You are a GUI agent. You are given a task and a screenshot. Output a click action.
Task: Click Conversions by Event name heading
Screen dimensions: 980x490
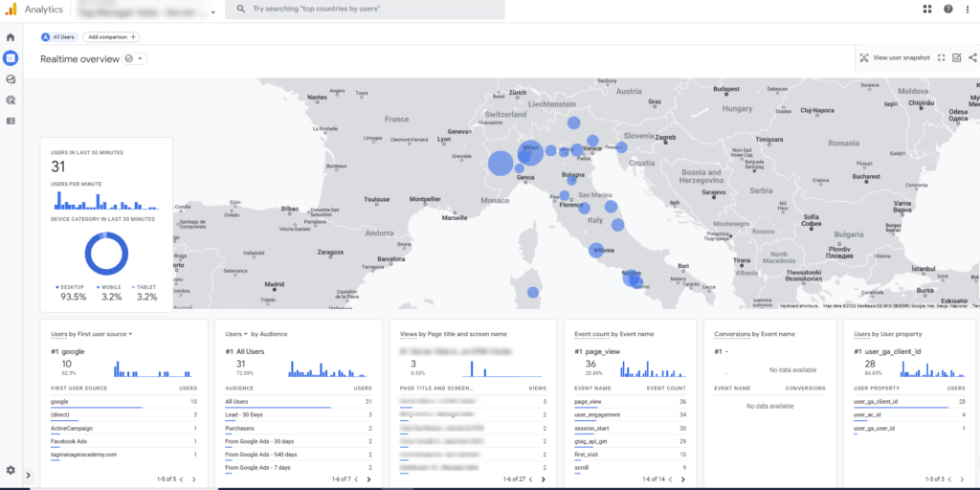(754, 334)
